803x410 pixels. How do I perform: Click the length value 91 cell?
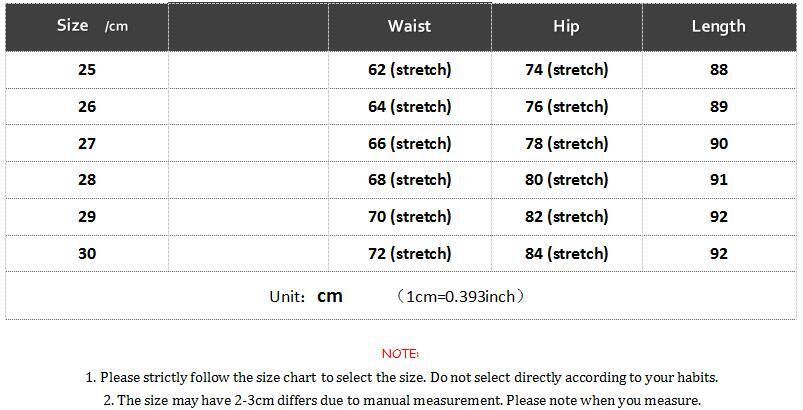coord(718,180)
